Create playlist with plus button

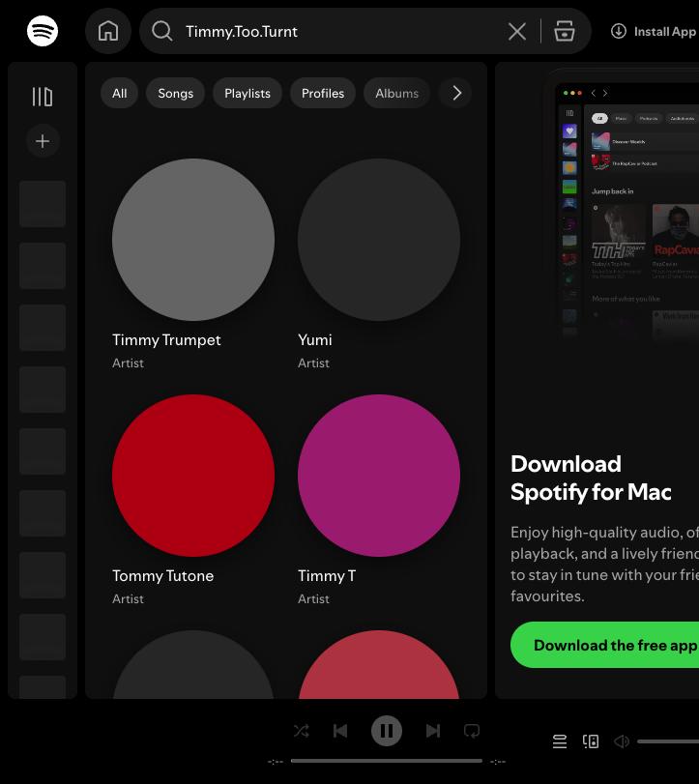pos(43,141)
